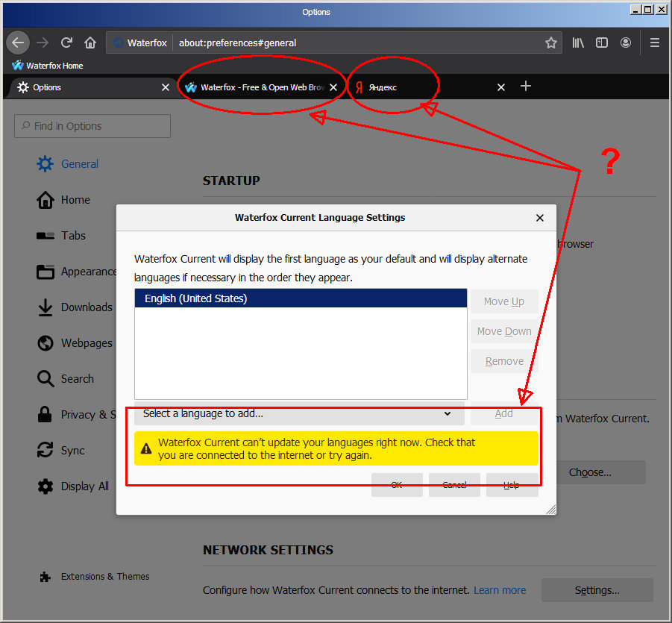The width and height of the screenshot is (672, 623).
Task: Open Network Settings with the Settings button
Action: [x=596, y=589]
